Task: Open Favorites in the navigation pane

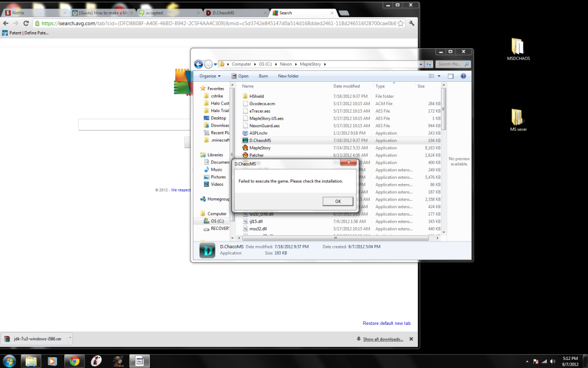Action: 216,89
